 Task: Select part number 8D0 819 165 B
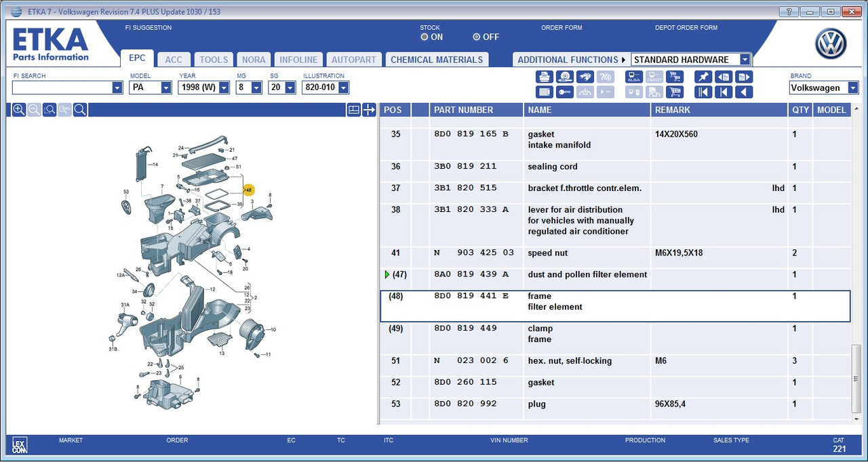point(471,134)
